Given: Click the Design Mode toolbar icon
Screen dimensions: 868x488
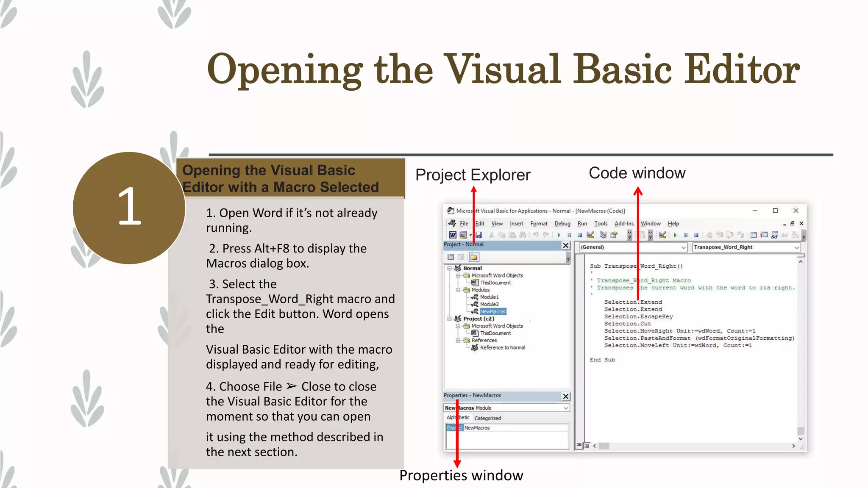Looking at the screenshot, I should coord(590,235).
